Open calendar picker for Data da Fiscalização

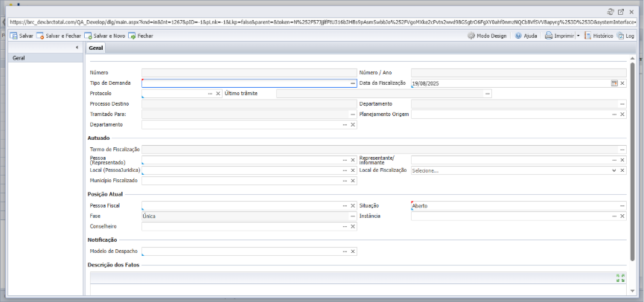614,83
